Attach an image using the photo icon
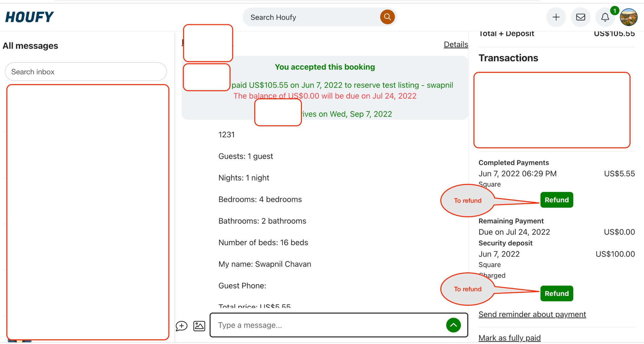This screenshot has width=644, height=344. (x=199, y=326)
